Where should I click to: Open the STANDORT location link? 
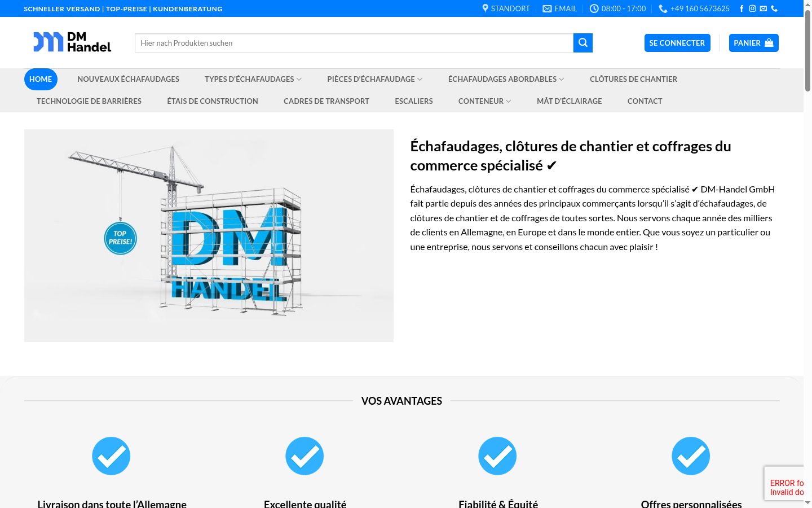pos(506,8)
